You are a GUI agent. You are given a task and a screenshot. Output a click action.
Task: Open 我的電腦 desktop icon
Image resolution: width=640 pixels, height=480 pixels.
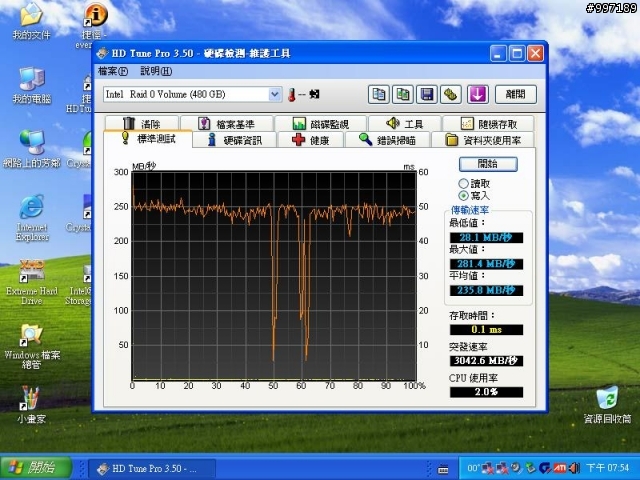(32, 86)
